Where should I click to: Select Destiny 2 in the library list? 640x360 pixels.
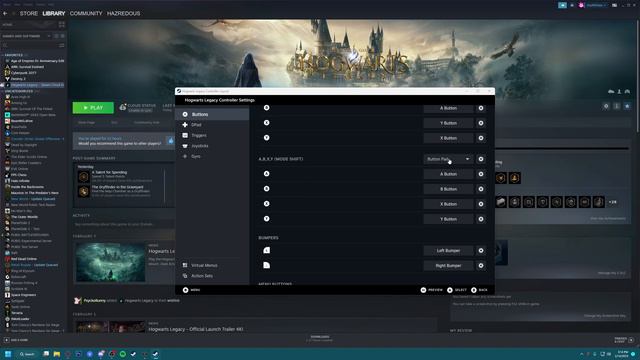pos(18,79)
